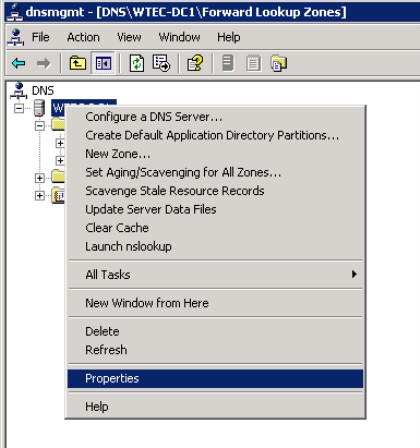The image size is (420, 448).
Task: Select New Window from Here
Action: [x=215, y=303]
